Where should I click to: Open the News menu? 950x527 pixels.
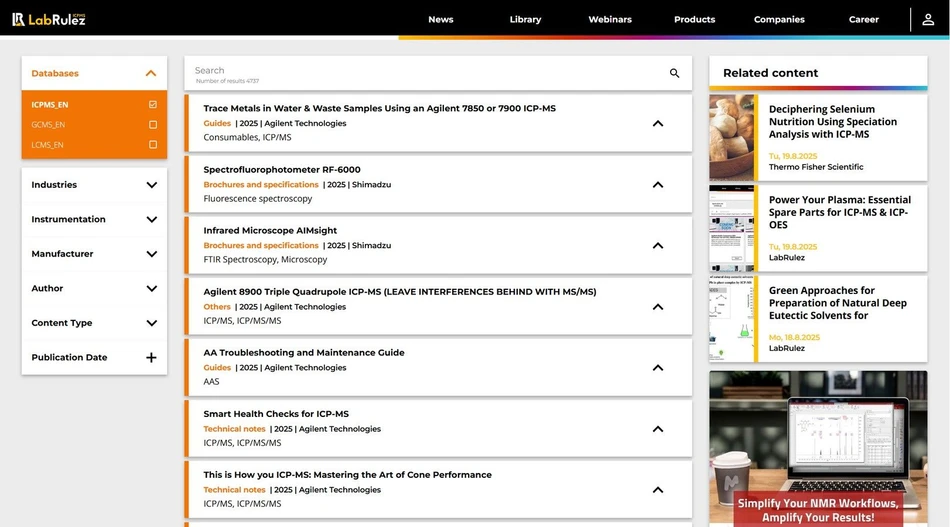(x=440, y=19)
